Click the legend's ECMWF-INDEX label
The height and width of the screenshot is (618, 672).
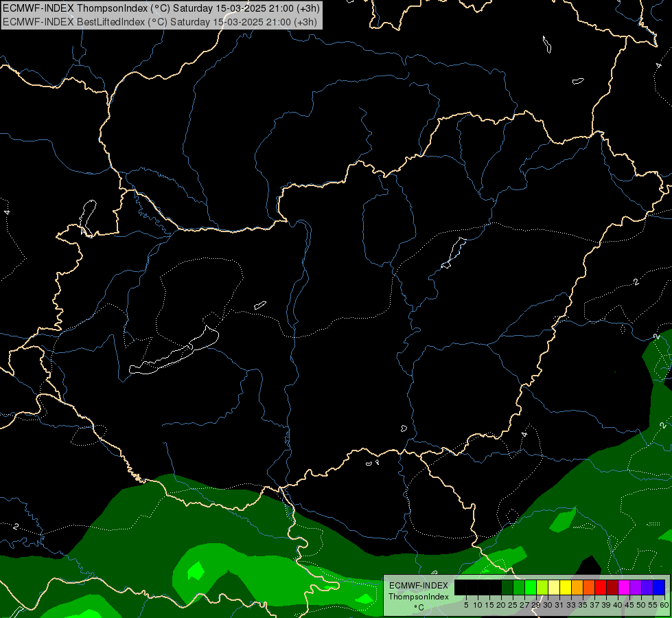pos(419,586)
